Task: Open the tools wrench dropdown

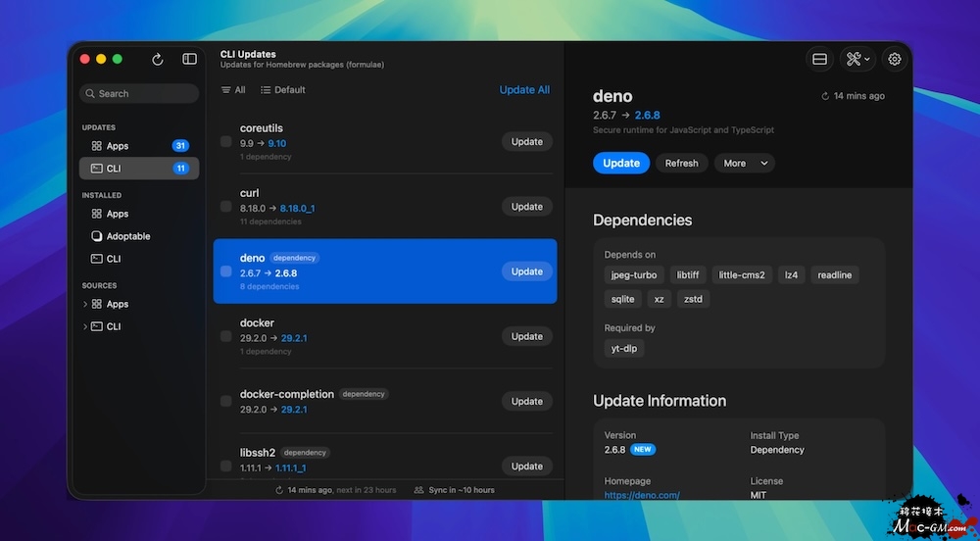Action: tap(857, 60)
